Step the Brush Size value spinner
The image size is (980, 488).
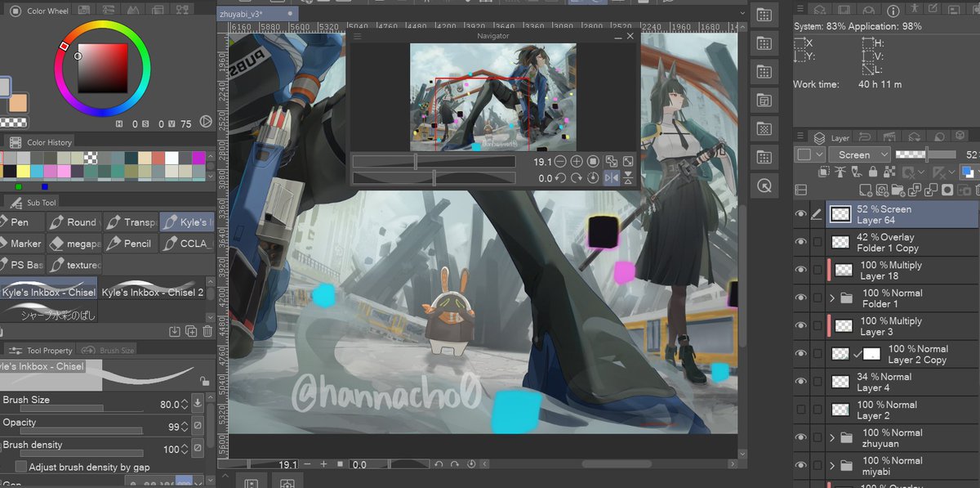click(x=185, y=403)
